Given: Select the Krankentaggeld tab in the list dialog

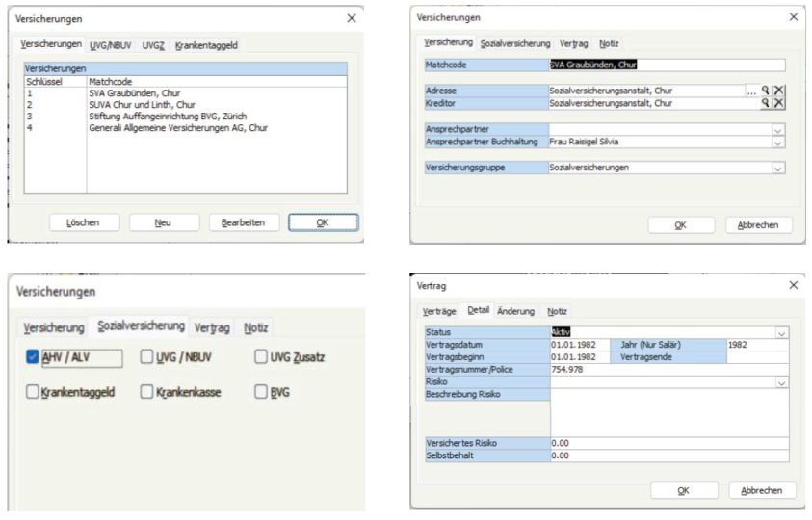Looking at the screenshot, I should (x=206, y=45).
